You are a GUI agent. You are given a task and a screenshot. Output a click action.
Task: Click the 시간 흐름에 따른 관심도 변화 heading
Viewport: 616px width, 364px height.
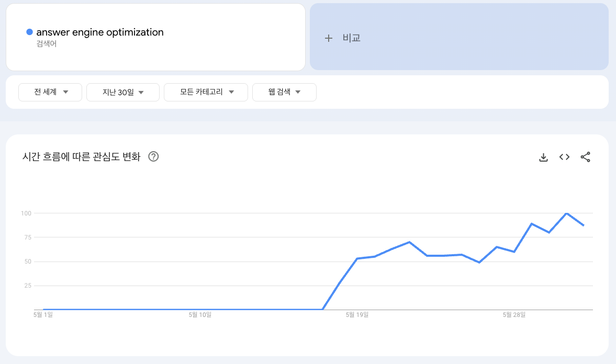click(x=82, y=157)
